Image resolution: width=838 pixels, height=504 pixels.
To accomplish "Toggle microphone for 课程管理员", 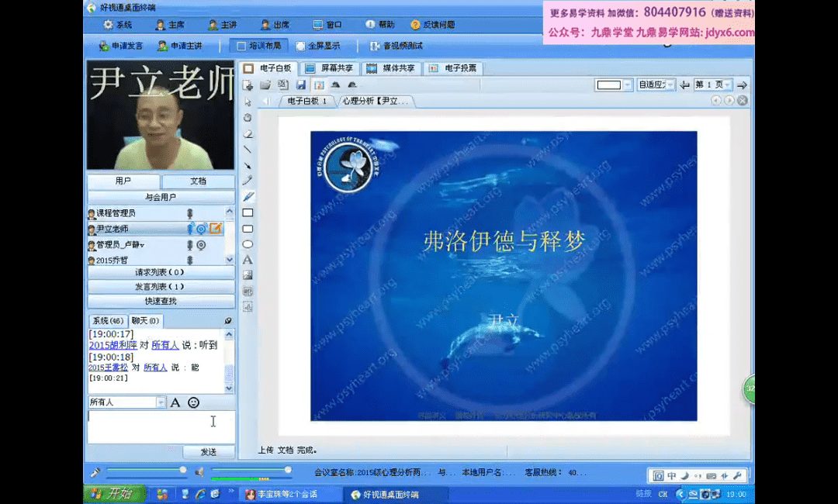I will click(189, 213).
